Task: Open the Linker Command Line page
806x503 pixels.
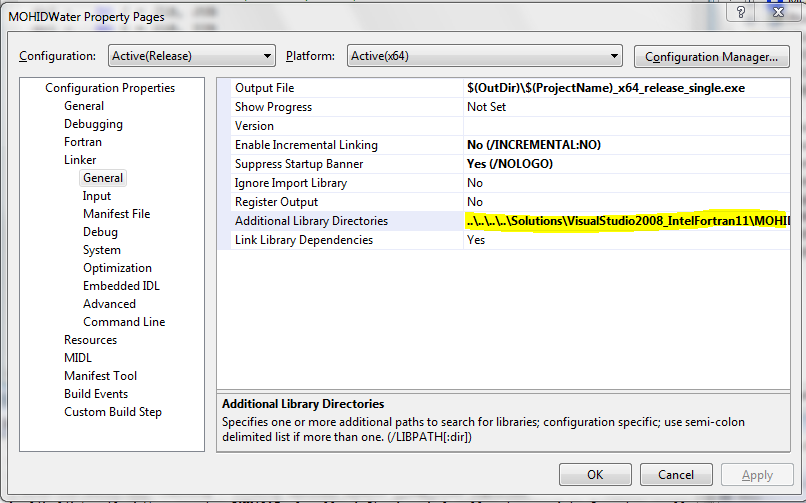Action: (x=124, y=322)
